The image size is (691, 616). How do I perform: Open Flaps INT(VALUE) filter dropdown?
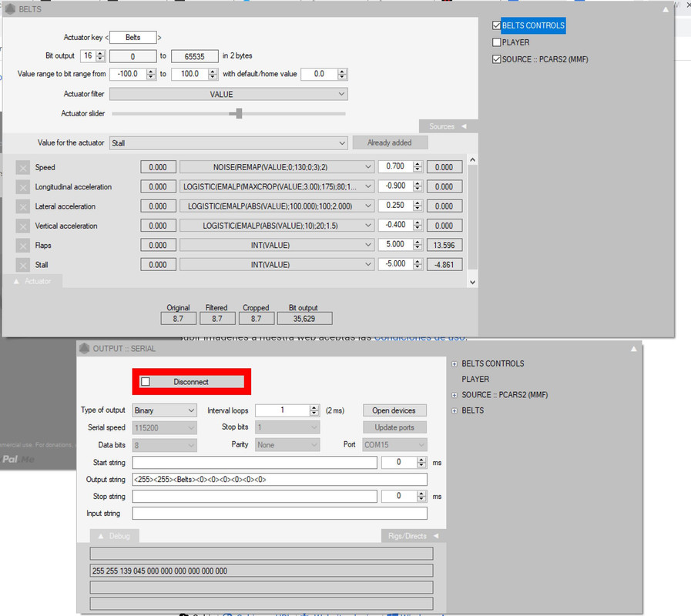click(277, 245)
